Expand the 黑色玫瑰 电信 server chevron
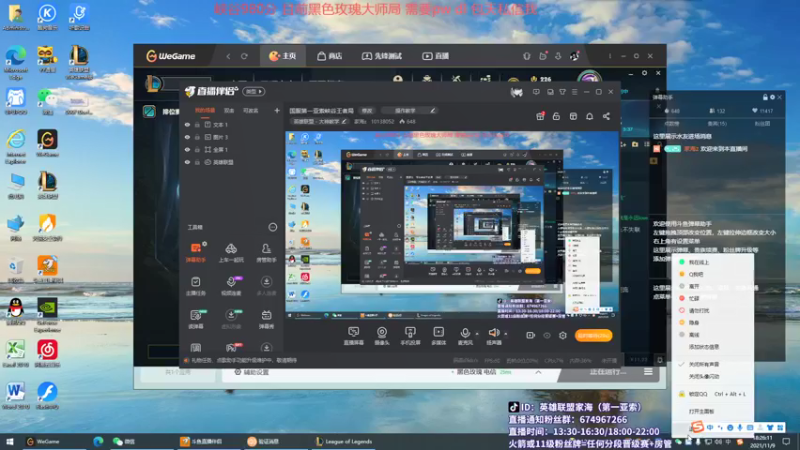800x450 pixels. coord(538,372)
